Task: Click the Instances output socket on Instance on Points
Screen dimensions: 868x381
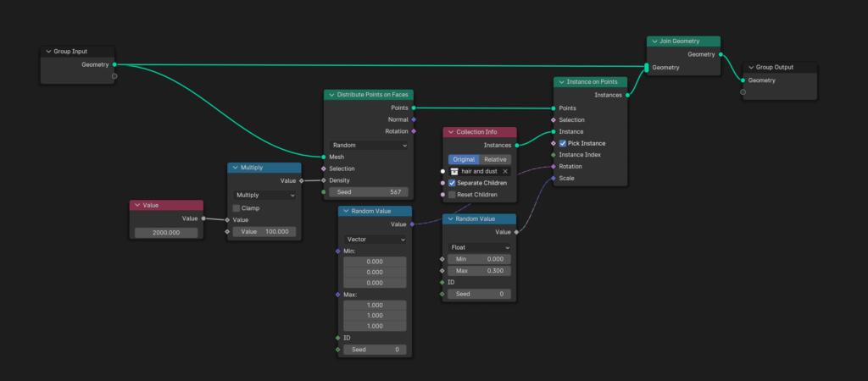Action: click(x=627, y=95)
